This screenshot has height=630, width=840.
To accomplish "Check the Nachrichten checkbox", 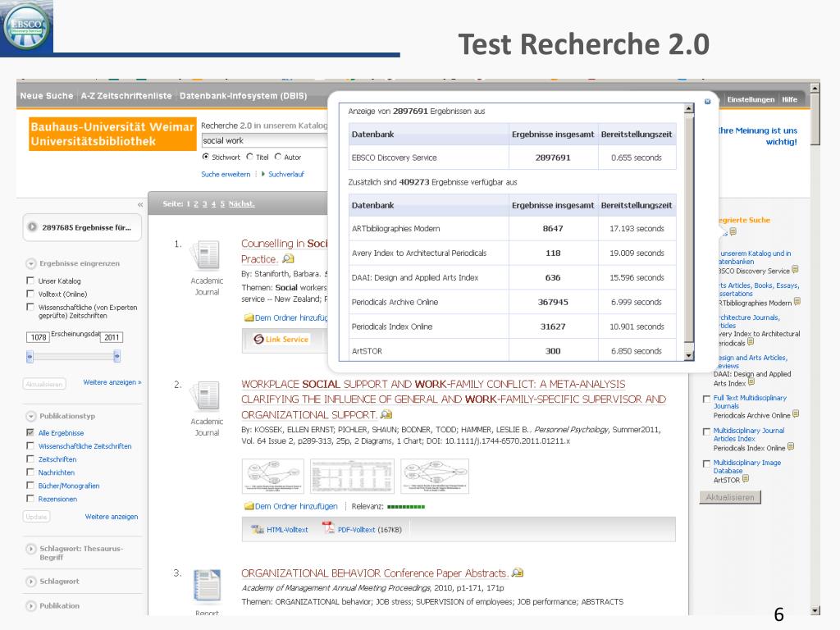I will 30,472.
